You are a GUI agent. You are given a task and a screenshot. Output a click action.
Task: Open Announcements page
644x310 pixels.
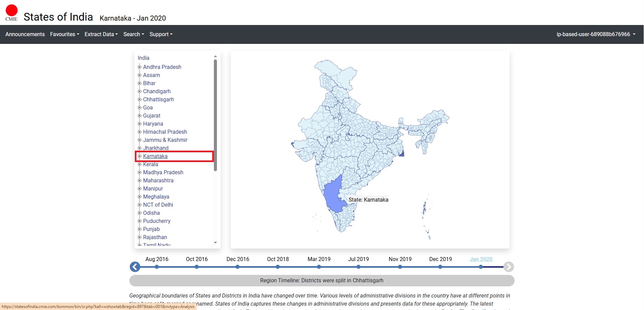point(25,34)
